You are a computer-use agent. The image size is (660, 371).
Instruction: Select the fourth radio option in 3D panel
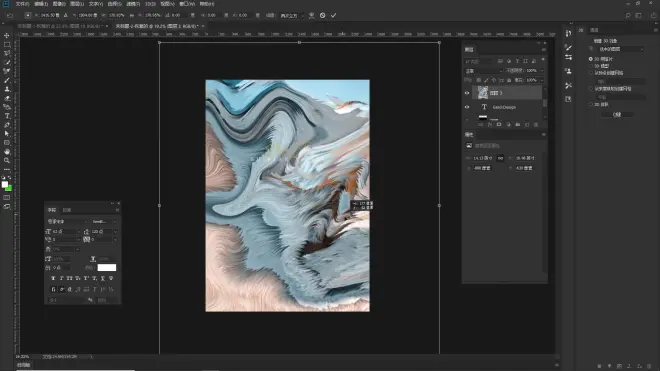pyautogui.click(x=591, y=89)
